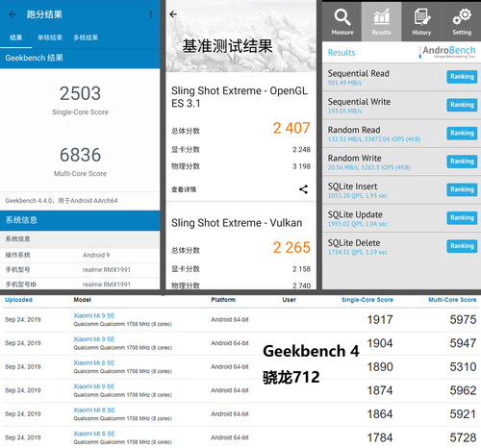Tap back arrow in Geekbench results header
This screenshot has height=448, width=481.
[x=13, y=14]
